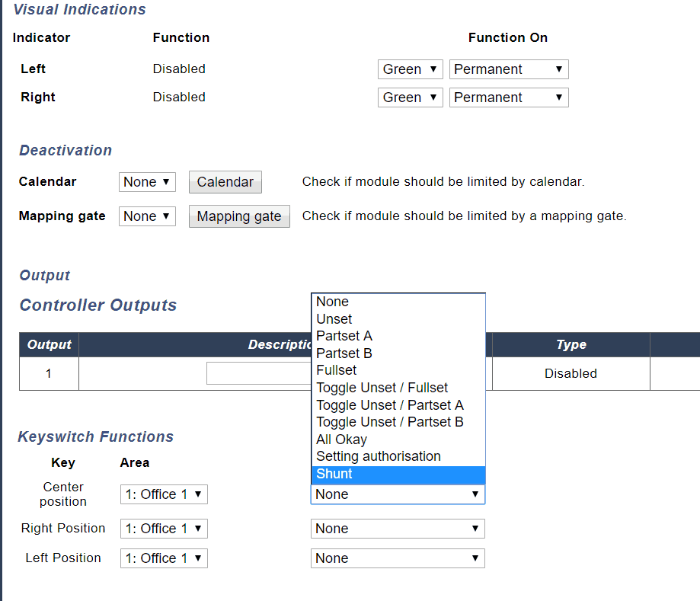This screenshot has width=700, height=601.
Task: Select "Partset B" in the open list
Action: pyautogui.click(x=344, y=353)
